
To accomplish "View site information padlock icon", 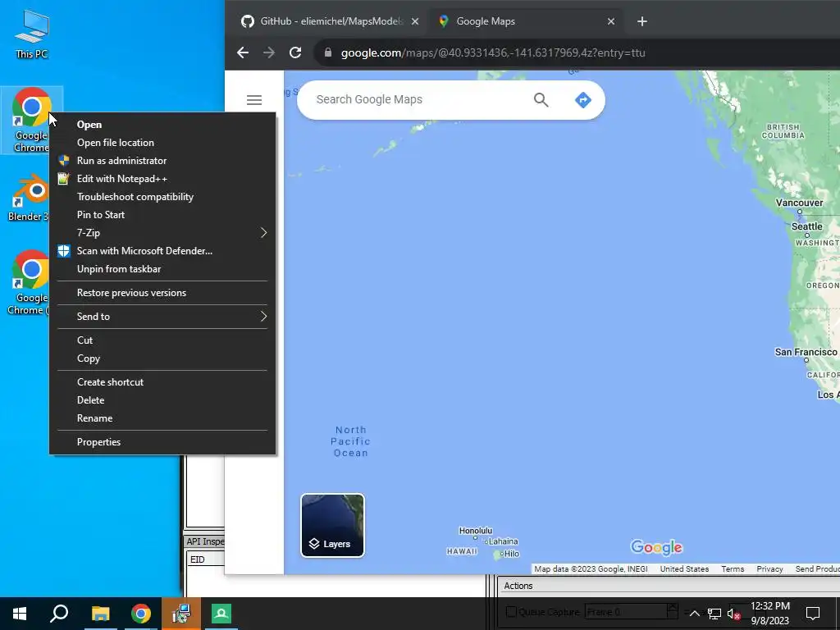I will pyautogui.click(x=328, y=52).
